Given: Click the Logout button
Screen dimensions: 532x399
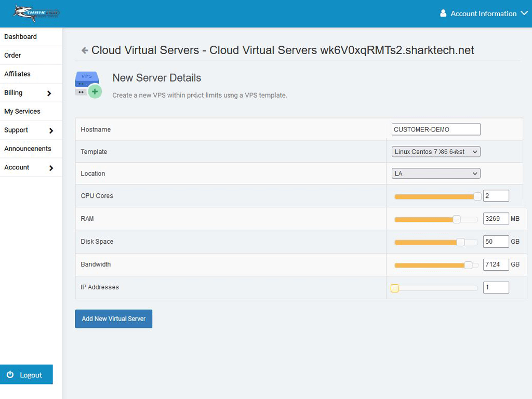Looking at the screenshot, I should pyautogui.click(x=26, y=375).
